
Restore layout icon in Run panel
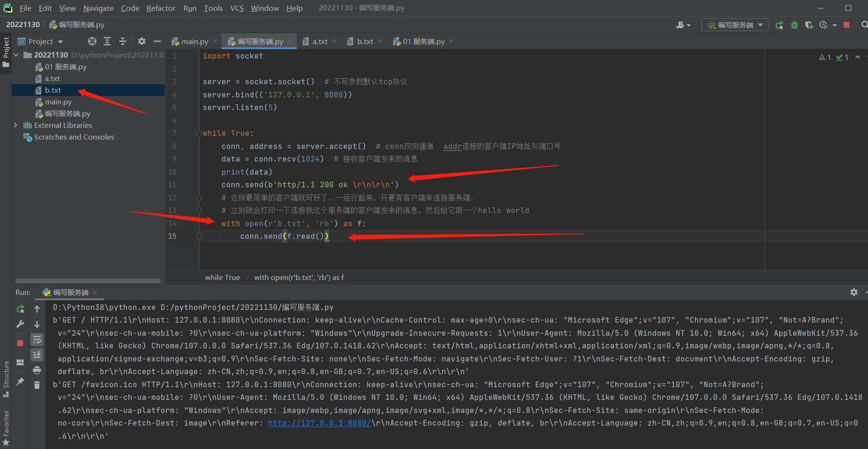20,362
